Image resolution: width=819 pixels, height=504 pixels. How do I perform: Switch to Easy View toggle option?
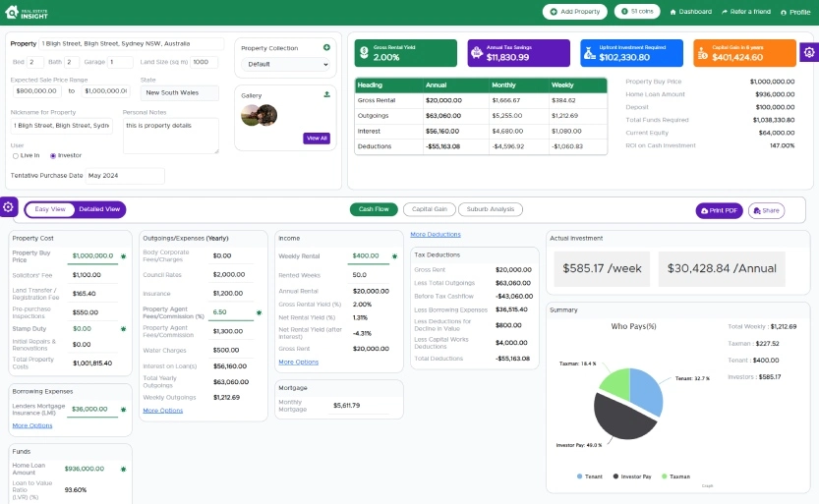coord(50,209)
